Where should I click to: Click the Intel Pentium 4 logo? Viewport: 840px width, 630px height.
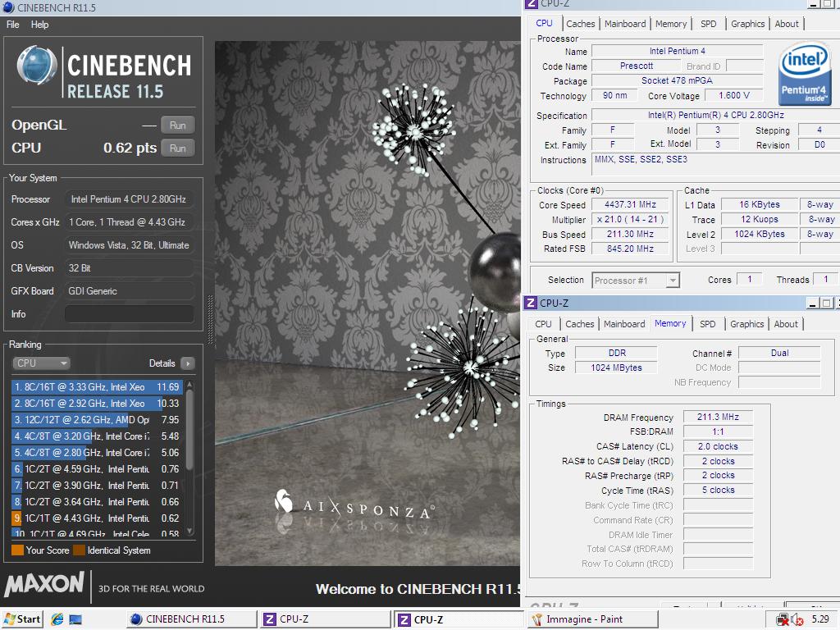coord(805,73)
